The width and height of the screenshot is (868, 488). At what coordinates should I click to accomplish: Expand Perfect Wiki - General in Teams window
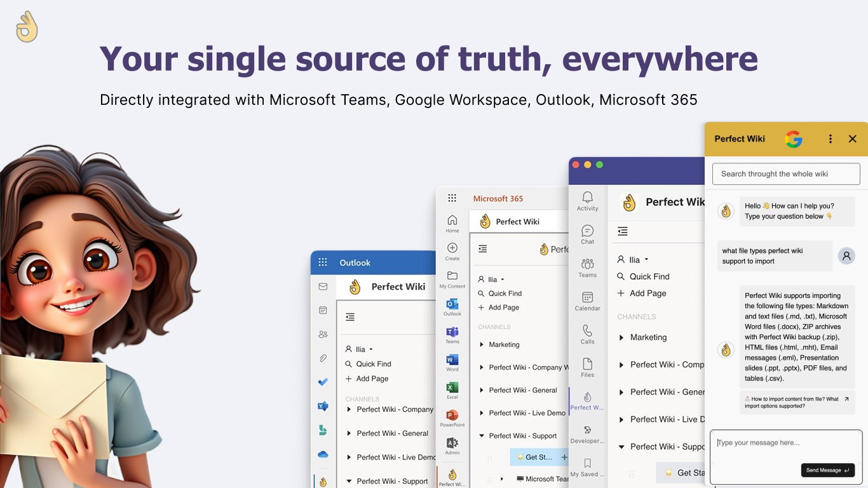tap(621, 392)
